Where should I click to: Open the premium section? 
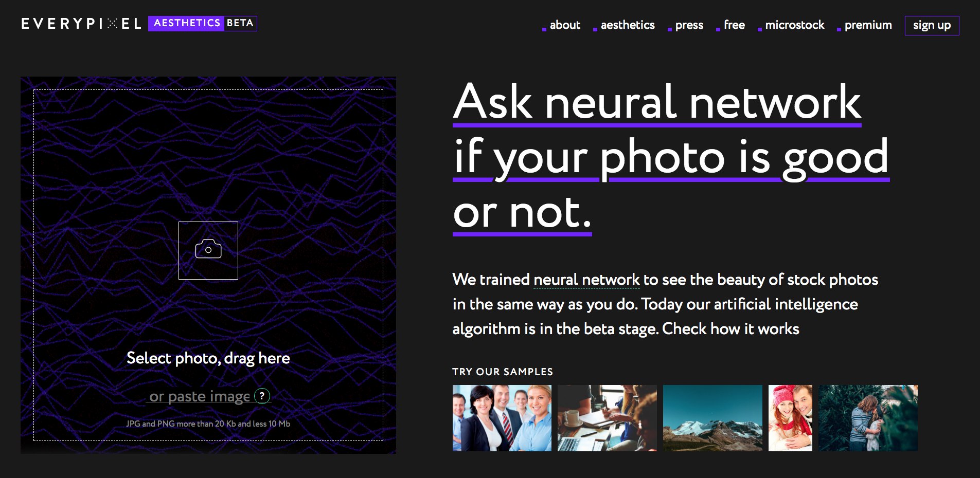[868, 25]
